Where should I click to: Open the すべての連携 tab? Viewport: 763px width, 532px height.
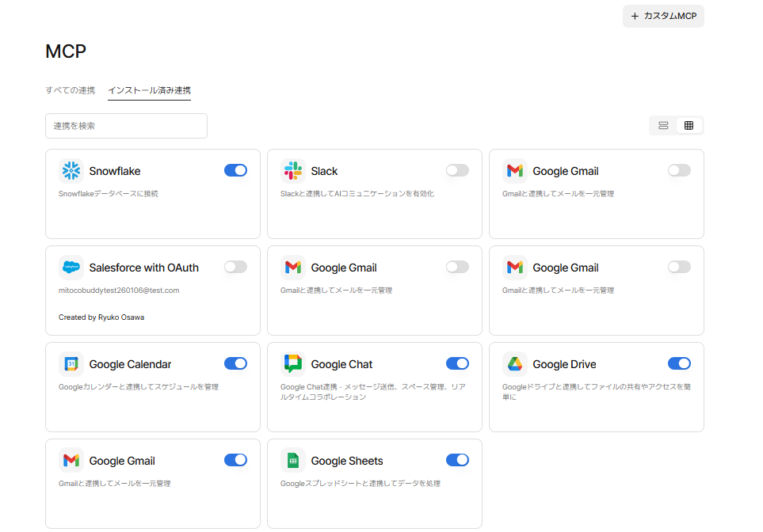[70, 90]
